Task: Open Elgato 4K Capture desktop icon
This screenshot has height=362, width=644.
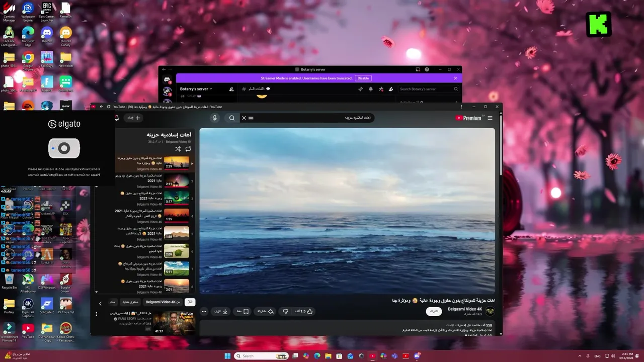Action: click(x=28, y=306)
